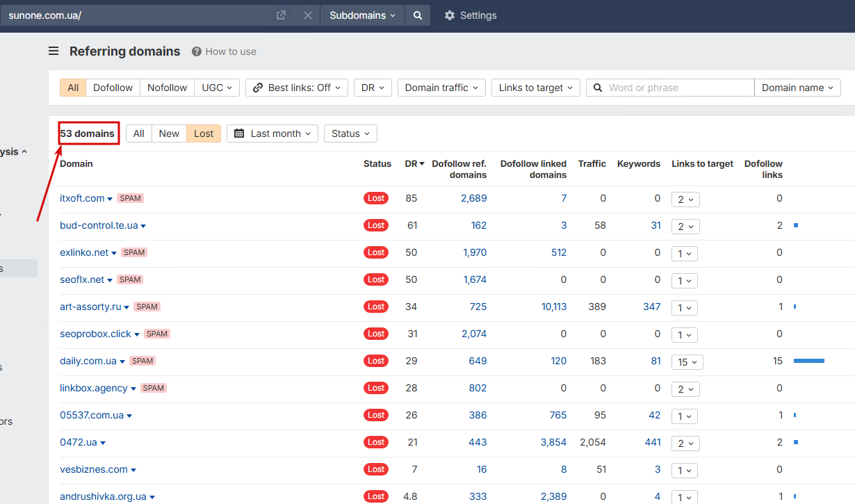The image size is (855, 504).
Task: Open Best links: Off dropdown
Action: [296, 88]
